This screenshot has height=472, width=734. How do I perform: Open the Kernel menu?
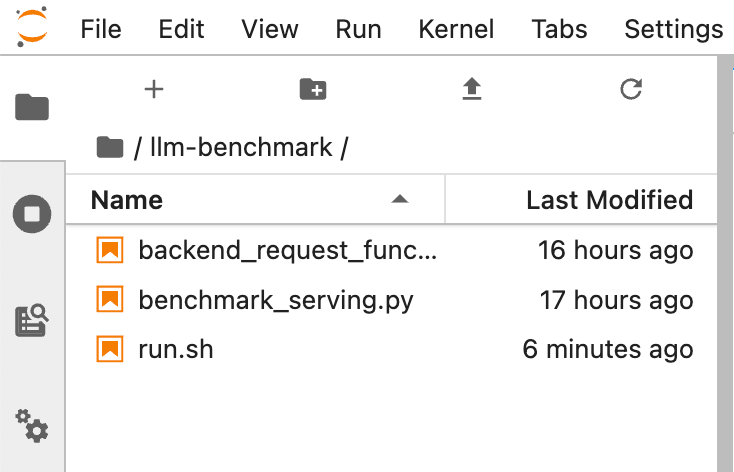click(456, 29)
